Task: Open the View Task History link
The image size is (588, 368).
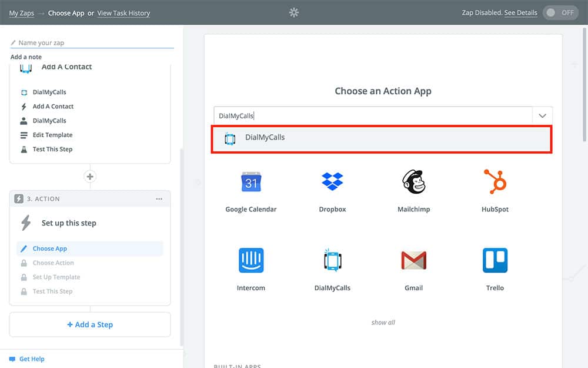Action: [x=123, y=13]
